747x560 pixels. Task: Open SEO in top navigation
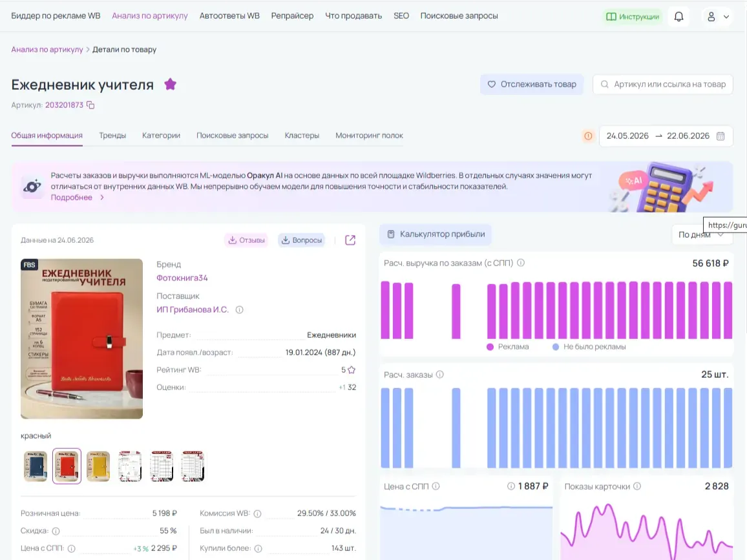tap(401, 16)
